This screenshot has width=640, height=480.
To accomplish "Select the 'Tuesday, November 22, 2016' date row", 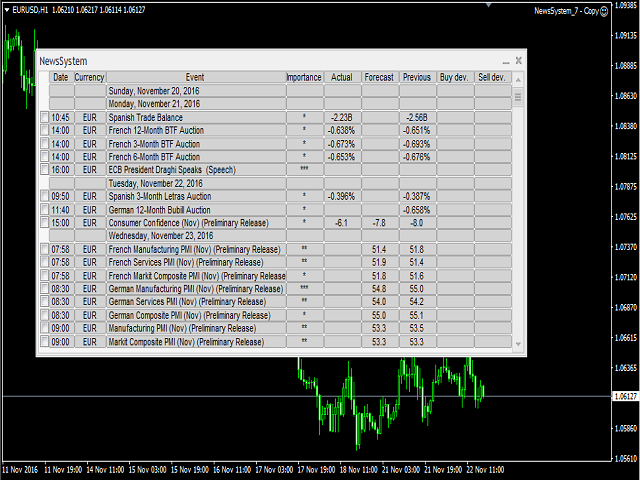I will 280,183.
